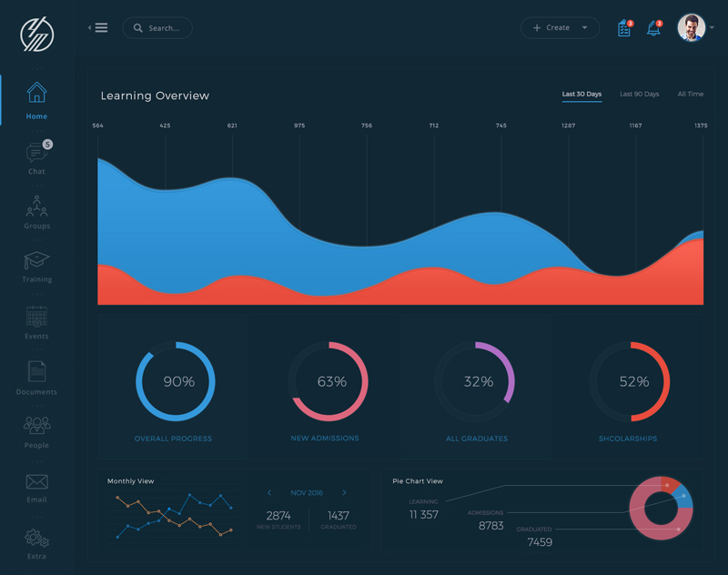728x575 pixels.
Task: Click the notification bell icon
Action: pyautogui.click(x=653, y=28)
